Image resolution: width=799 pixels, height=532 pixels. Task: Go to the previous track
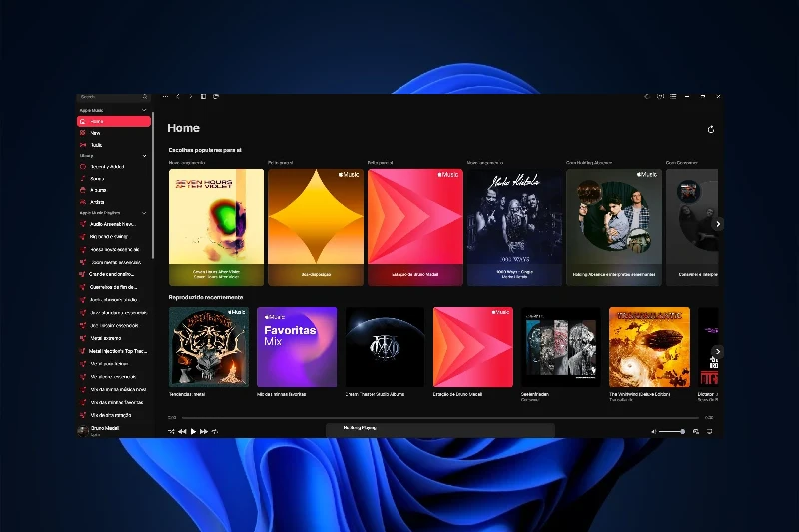click(182, 431)
